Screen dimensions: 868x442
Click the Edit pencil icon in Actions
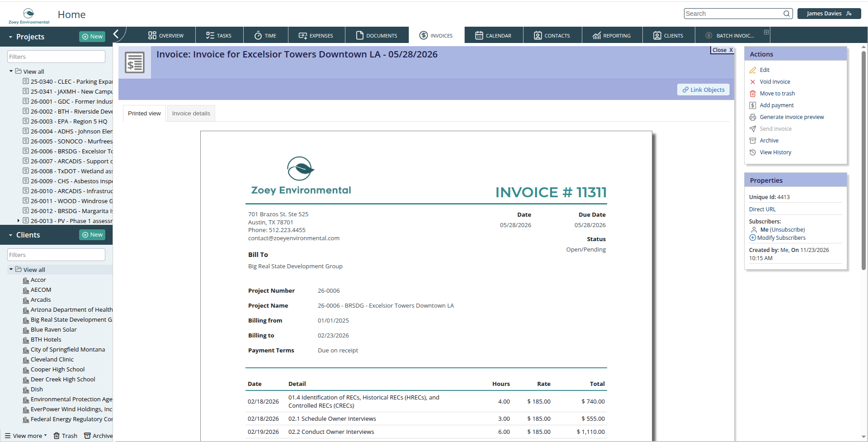pyautogui.click(x=753, y=70)
